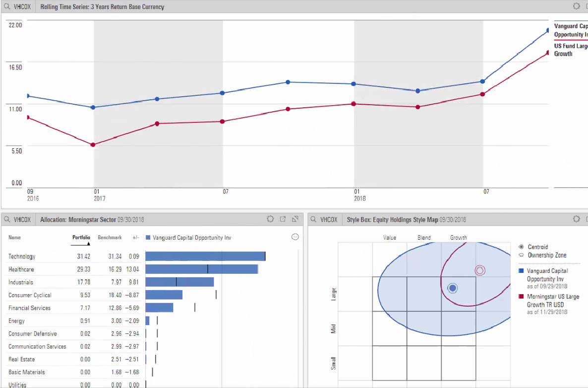Screen dimensions: 588x388
Task: Click the blue centroid marker on the style map
Action: [452, 288]
